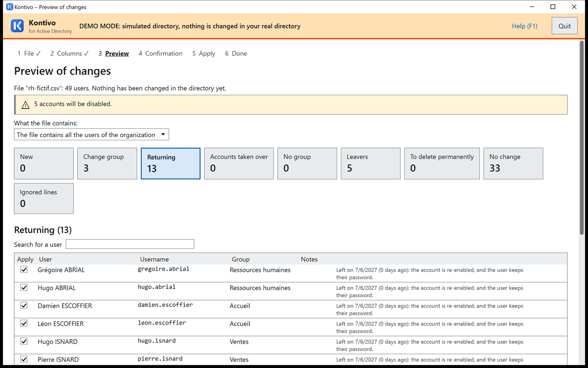
Task: Select step 4 Confirmation
Action: point(160,53)
